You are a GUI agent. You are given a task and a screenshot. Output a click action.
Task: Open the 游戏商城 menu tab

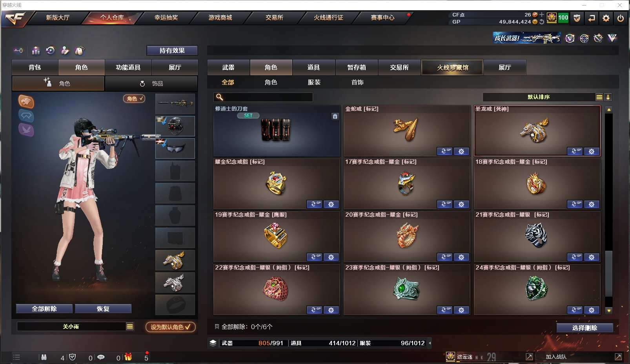click(x=220, y=18)
